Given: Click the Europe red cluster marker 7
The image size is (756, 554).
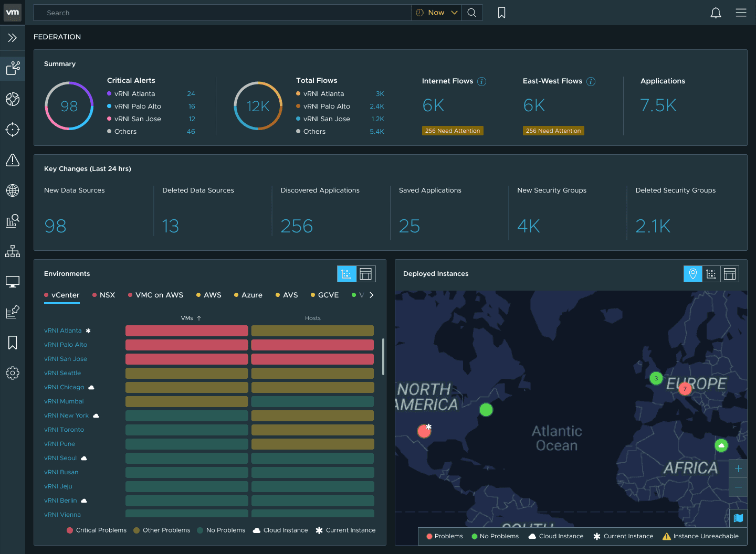Looking at the screenshot, I should pyautogui.click(x=685, y=389).
